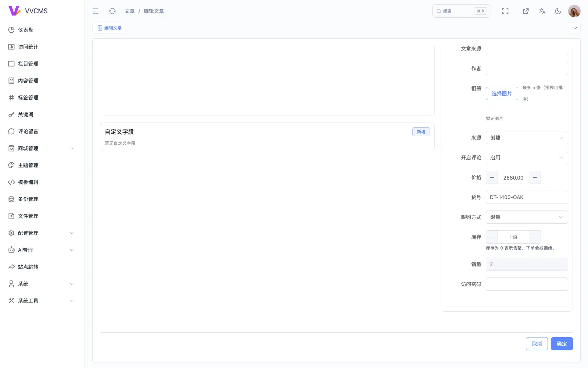This screenshot has width=588, height=368.
Task: Open the 开启评论 dropdown
Action: click(x=527, y=158)
